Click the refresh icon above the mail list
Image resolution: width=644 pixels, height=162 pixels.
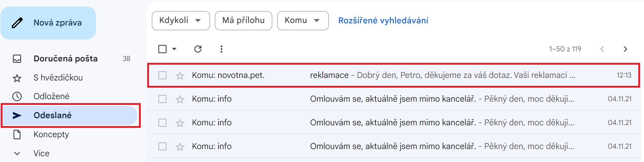pos(198,49)
